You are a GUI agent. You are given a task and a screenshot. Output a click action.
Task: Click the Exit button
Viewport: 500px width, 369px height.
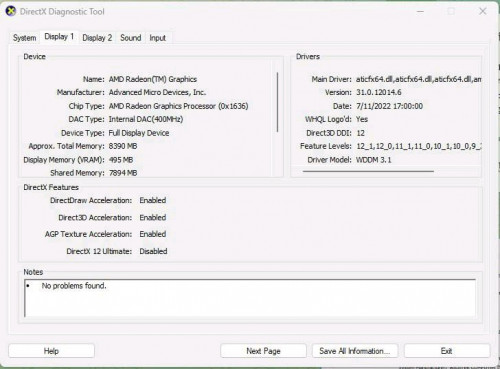point(447,351)
